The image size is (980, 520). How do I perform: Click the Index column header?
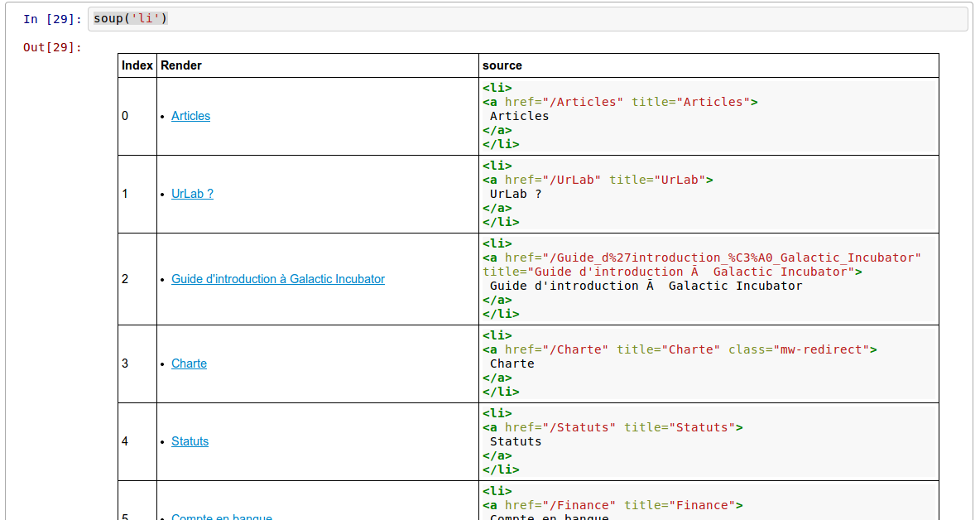click(137, 65)
